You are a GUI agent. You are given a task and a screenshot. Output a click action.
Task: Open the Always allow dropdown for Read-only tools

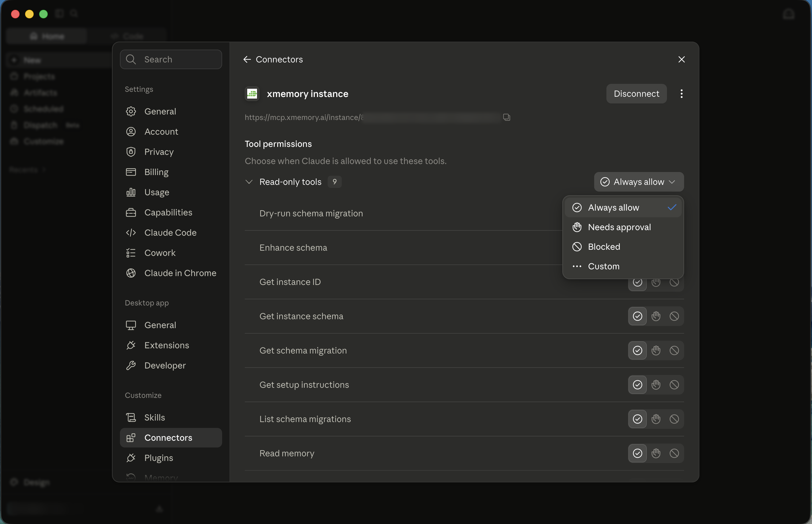(639, 182)
